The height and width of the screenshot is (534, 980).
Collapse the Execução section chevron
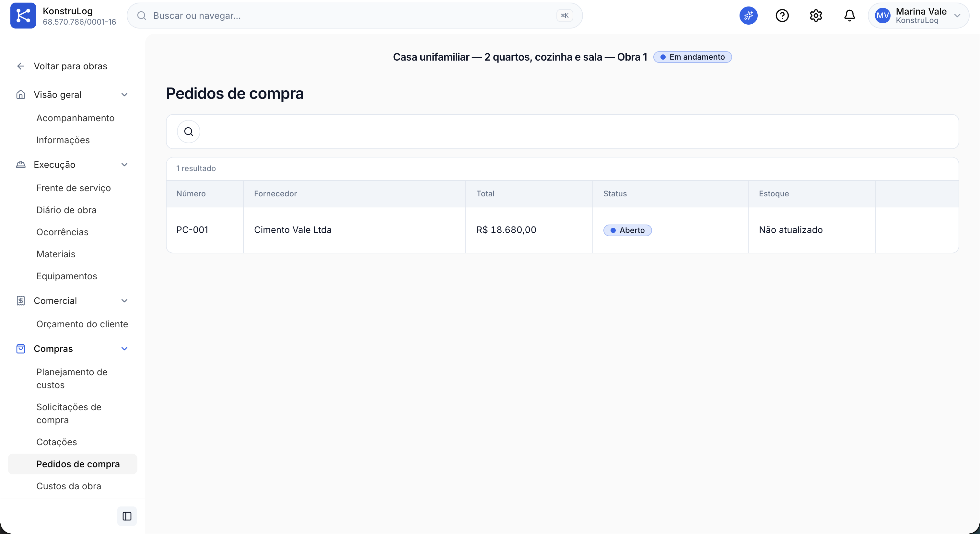[124, 164]
